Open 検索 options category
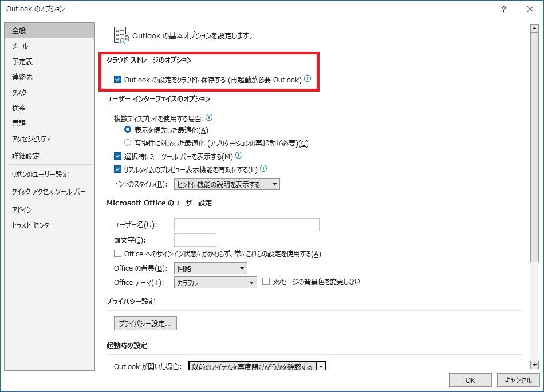 pyautogui.click(x=49, y=108)
